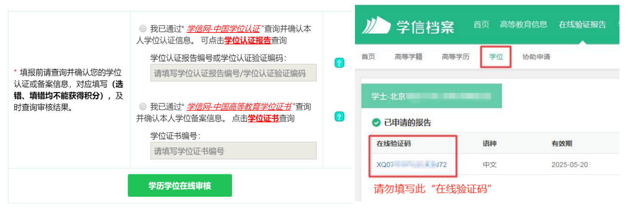The width and height of the screenshot is (644, 209).
Task: Click the XQ07 online verification code link
Action: [411, 165]
